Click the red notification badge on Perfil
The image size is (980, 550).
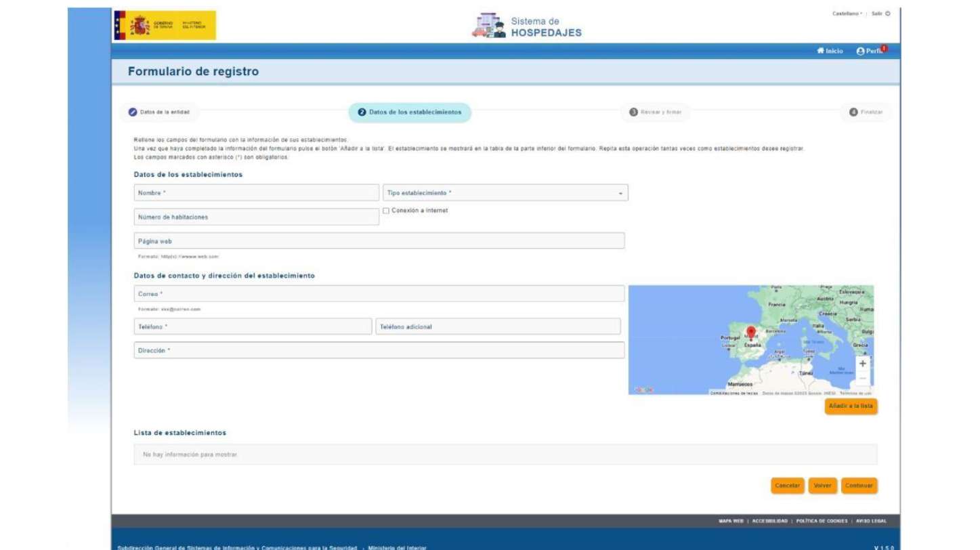pyautogui.click(x=883, y=48)
